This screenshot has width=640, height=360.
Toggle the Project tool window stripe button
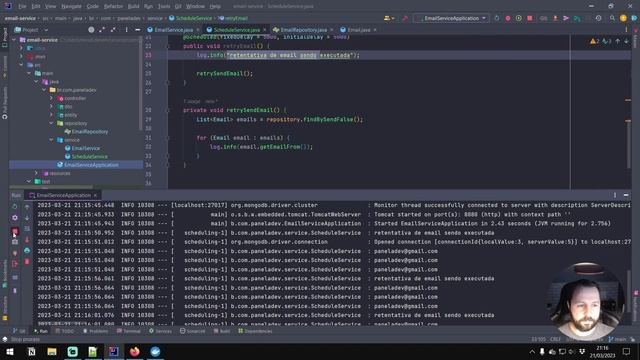(4, 38)
